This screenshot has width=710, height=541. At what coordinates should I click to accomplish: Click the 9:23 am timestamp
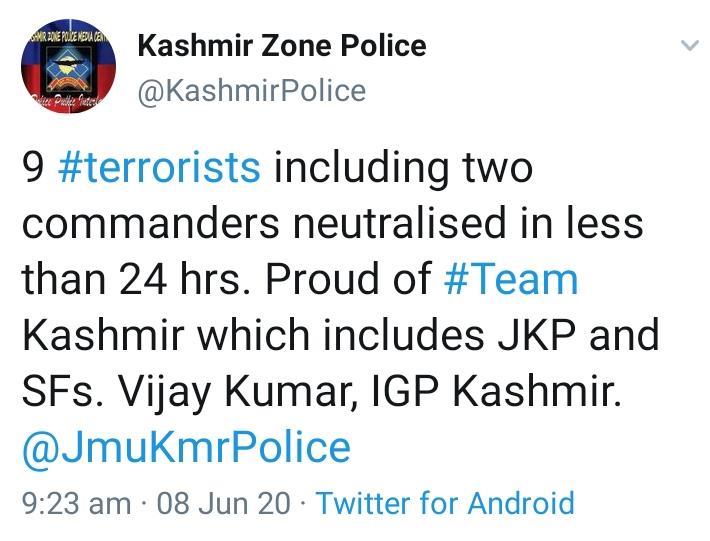(77, 503)
